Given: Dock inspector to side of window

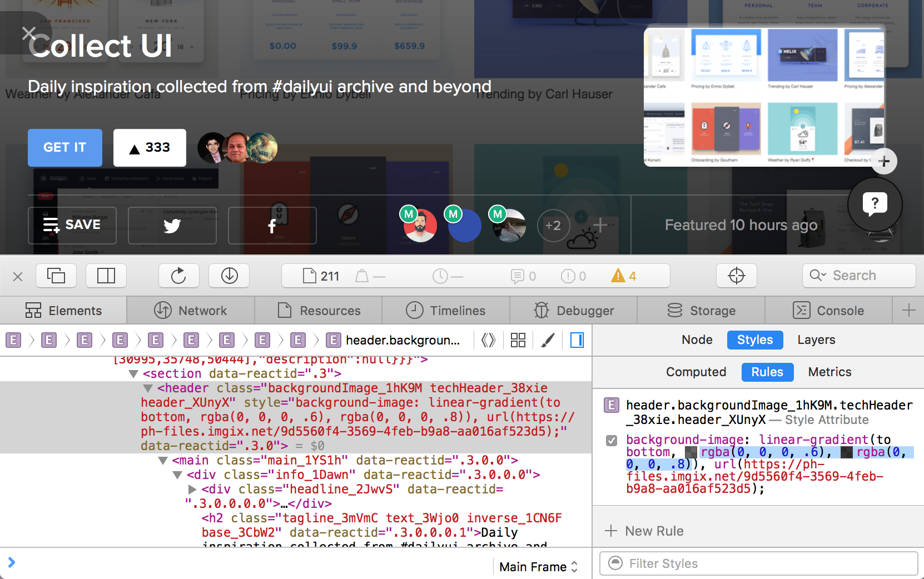Looking at the screenshot, I should pyautogui.click(x=106, y=276).
